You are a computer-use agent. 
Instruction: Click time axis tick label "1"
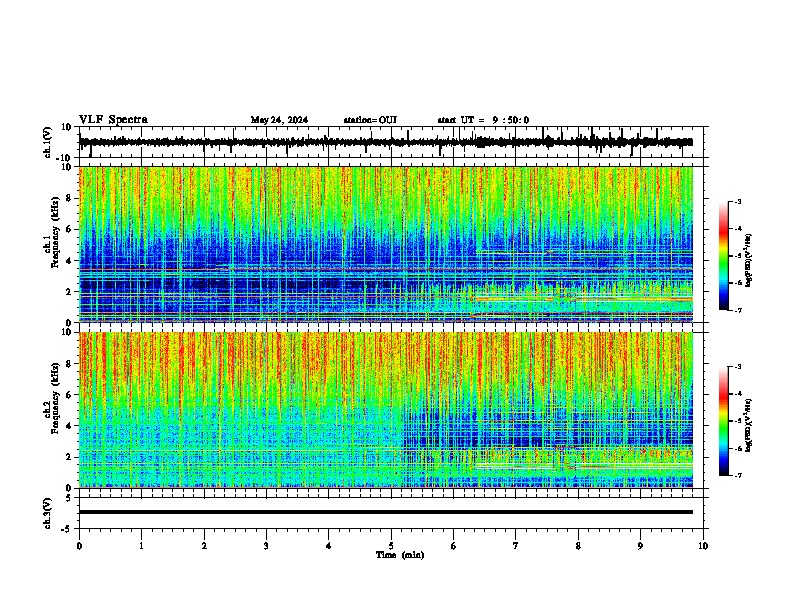pyautogui.click(x=141, y=546)
